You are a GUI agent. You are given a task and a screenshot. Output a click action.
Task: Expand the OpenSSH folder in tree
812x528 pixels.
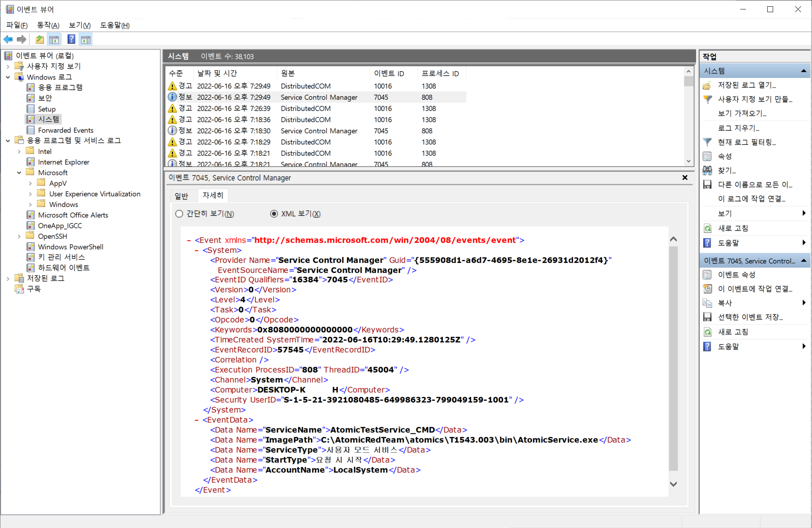(x=19, y=236)
